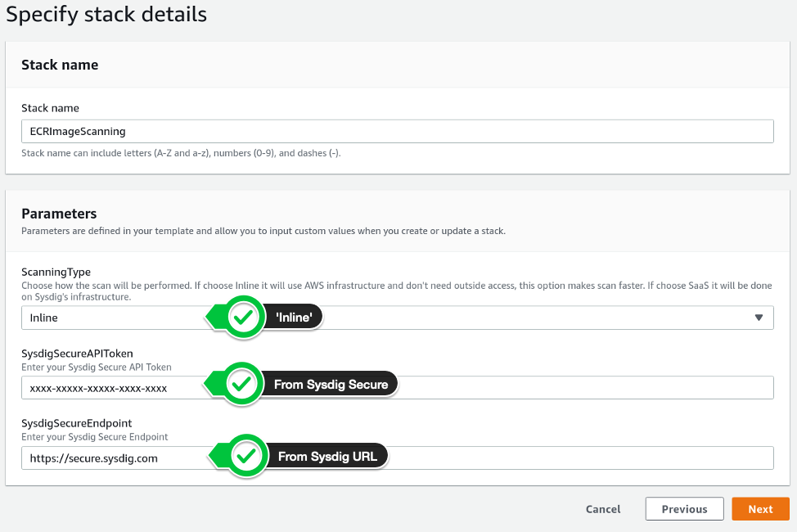Cancel the stack creation
This screenshot has height=532, width=797.
coord(603,509)
